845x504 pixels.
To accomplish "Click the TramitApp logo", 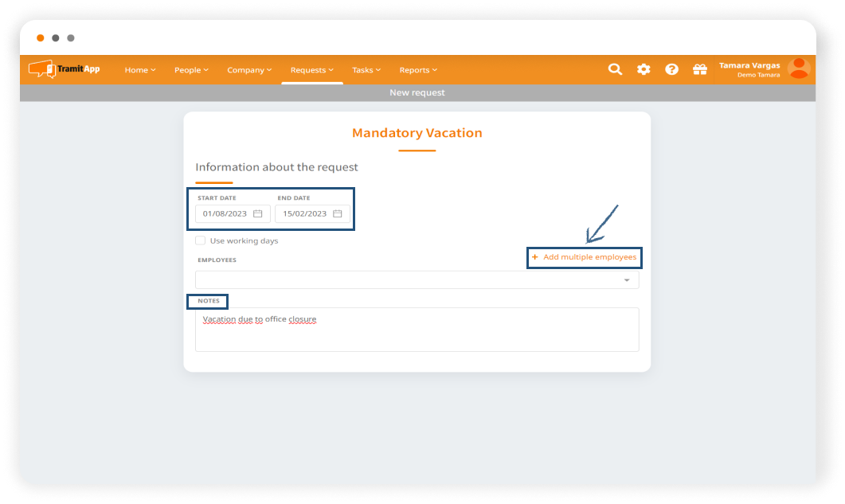I will (x=65, y=69).
